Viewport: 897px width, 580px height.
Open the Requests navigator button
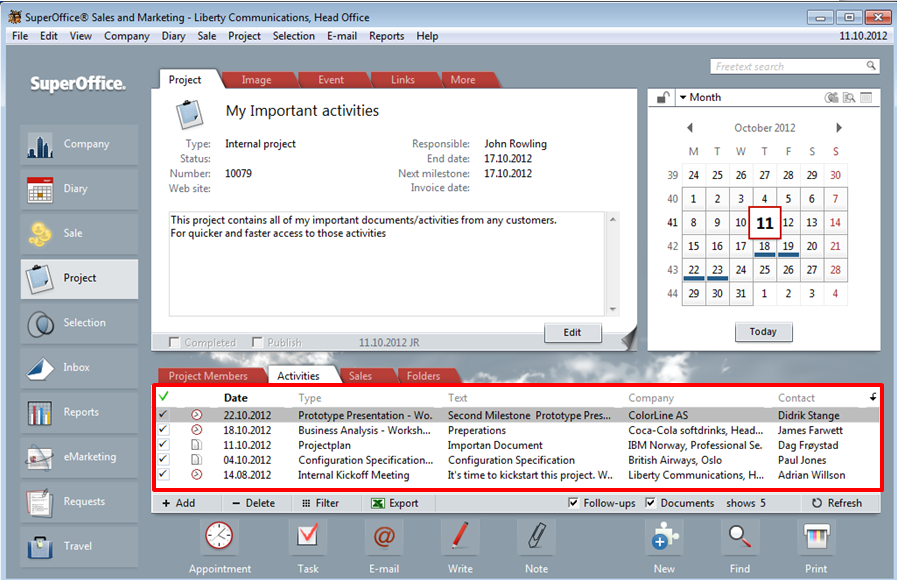tap(80, 501)
